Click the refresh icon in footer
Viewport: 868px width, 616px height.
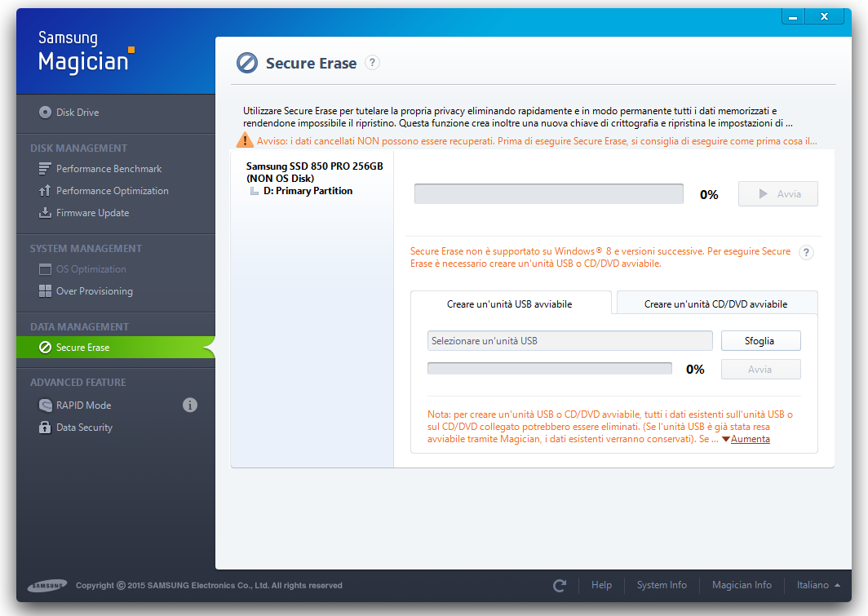(x=560, y=585)
